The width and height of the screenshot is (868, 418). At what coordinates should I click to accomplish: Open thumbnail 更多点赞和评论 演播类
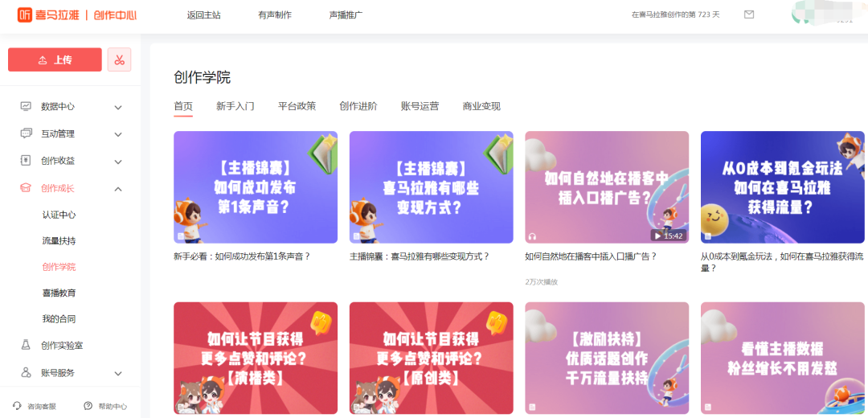click(256, 359)
